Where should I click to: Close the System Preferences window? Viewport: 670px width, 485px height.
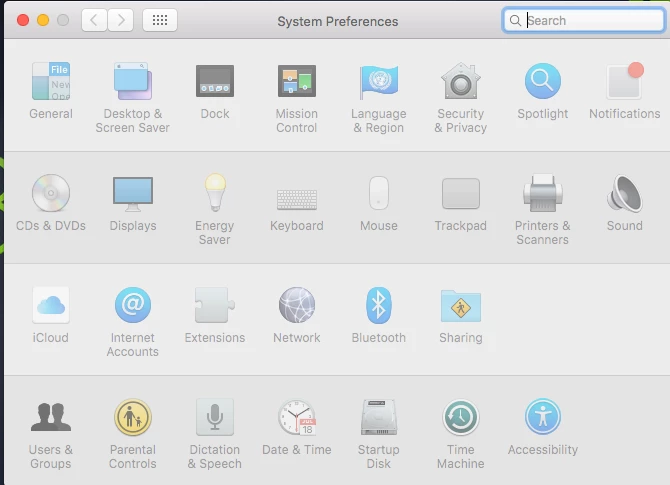coord(23,20)
